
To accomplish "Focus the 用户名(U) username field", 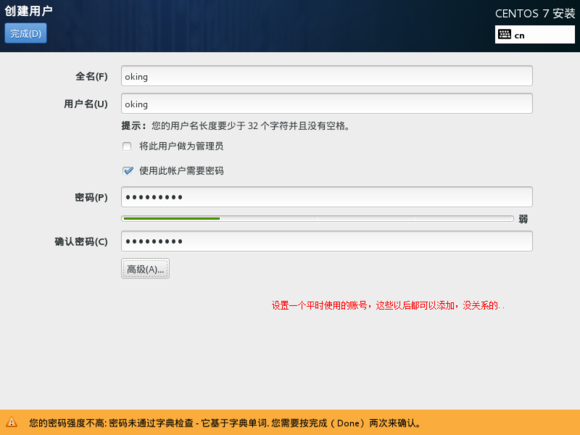I will (x=327, y=104).
